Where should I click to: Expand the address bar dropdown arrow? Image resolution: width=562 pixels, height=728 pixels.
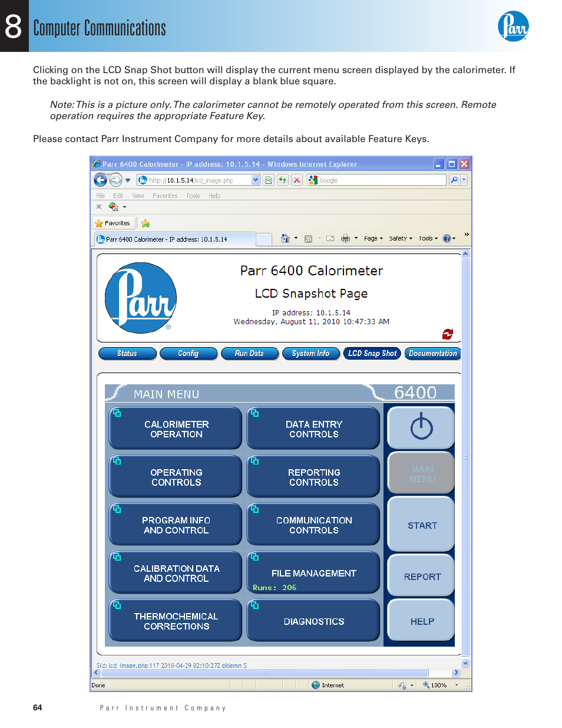pyautogui.click(x=256, y=180)
